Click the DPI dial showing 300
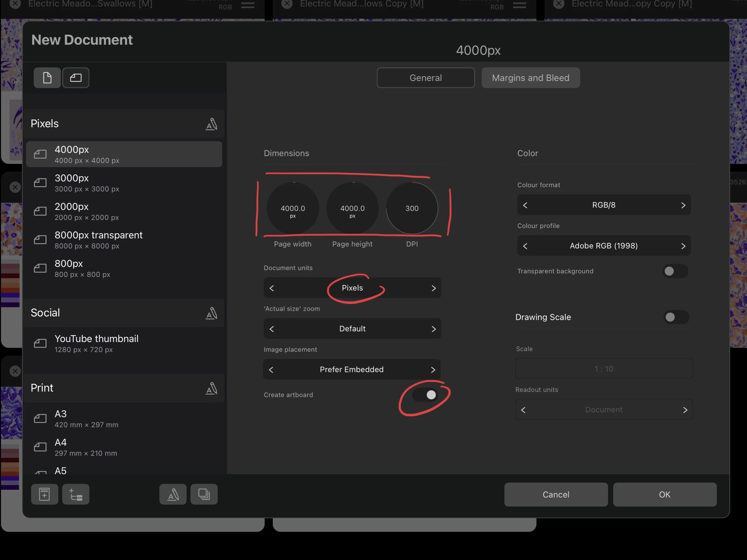Image resolution: width=747 pixels, height=560 pixels. pos(412,208)
